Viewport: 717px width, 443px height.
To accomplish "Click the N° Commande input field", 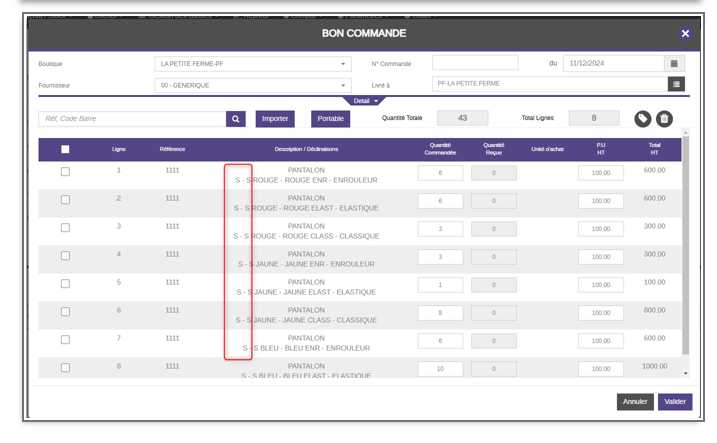I will (x=475, y=63).
